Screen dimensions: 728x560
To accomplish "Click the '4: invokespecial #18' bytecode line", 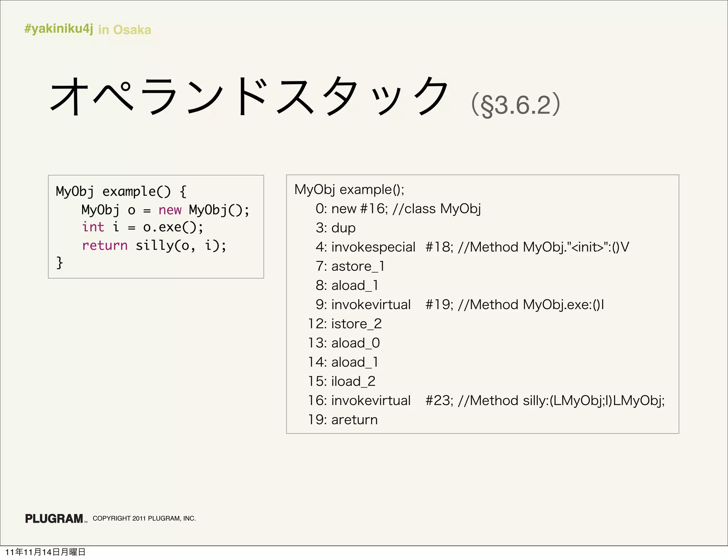I will click(x=472, y=247).
